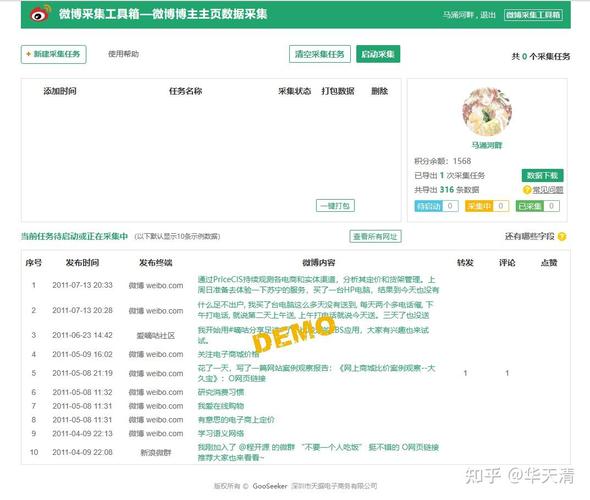The height and width of the screenshot is (500, 590).
Task: Click the 常见问题 help icon
Action: (x=527, y=190)
